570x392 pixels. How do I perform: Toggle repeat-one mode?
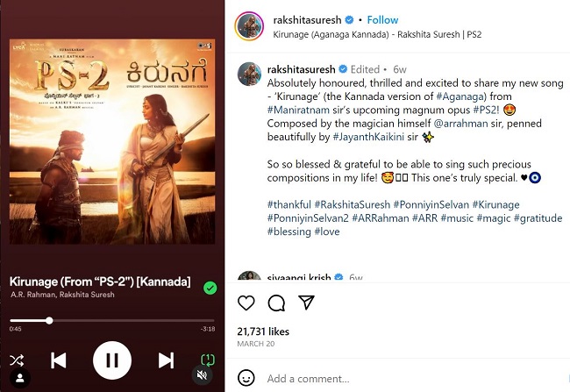[x=208, y=360]
